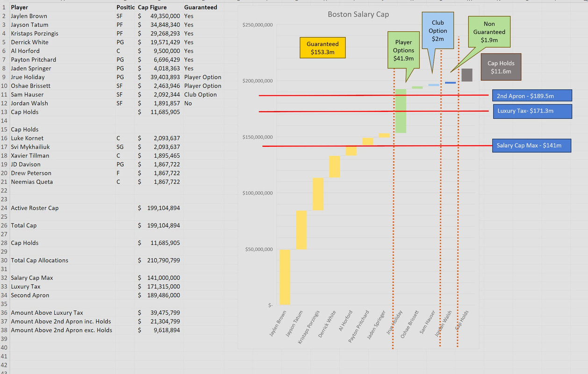Select the Luxury Tax- $171.3m label box
The height and width of the screenshot is (374, 588).
pyautogui.click(x=532, y=111)
